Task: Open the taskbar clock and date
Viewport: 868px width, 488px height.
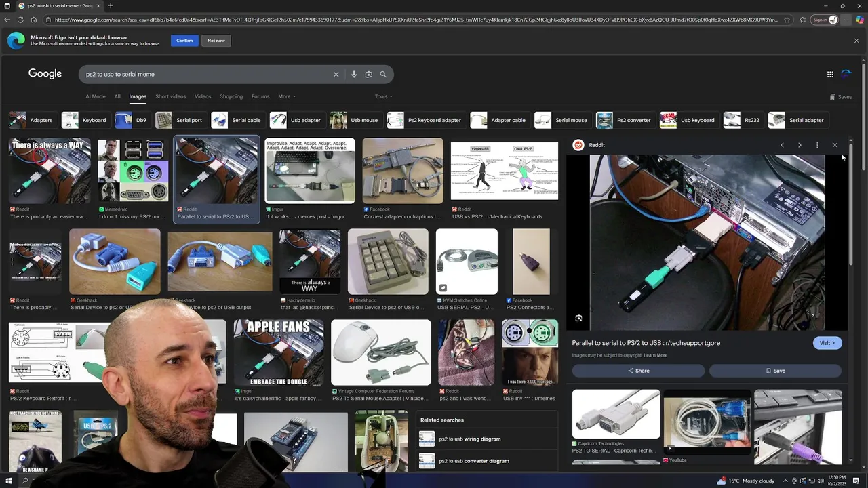Action: click(x=836, y=481)
